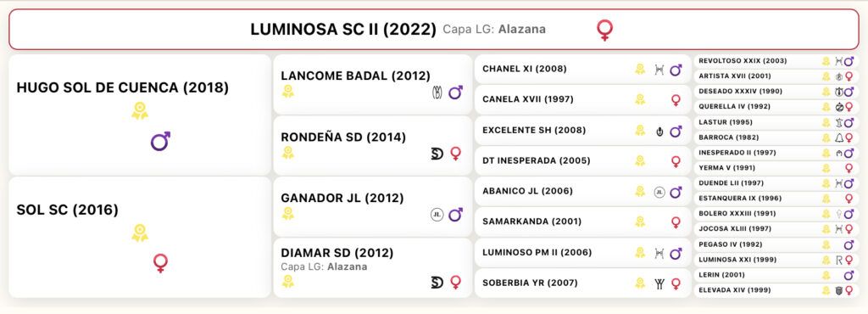Click the brand icon beside SOBERBIA YR

pos(659,283)
